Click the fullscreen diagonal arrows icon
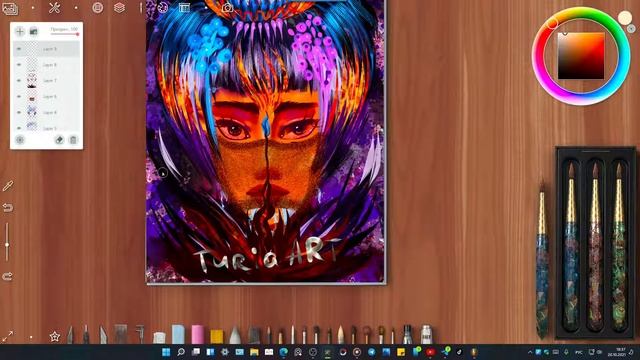 [7, 336]
